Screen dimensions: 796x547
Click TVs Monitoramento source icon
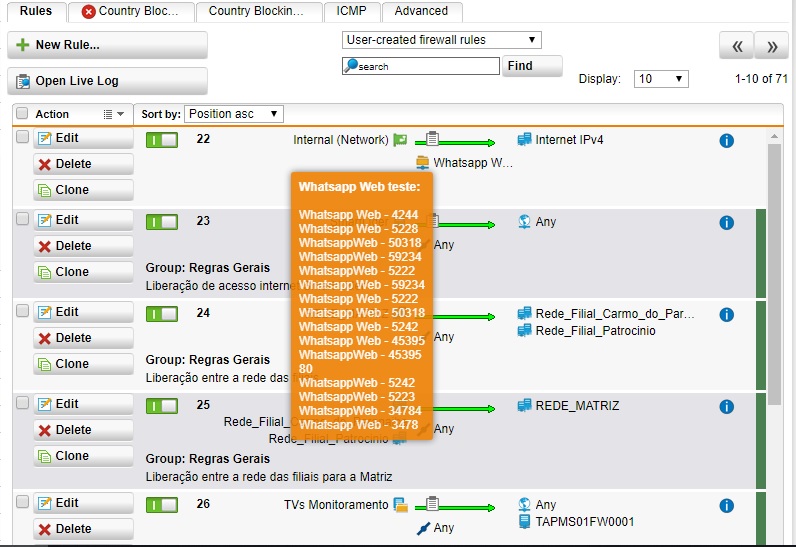pyautogui.click(x=401, y=504)
